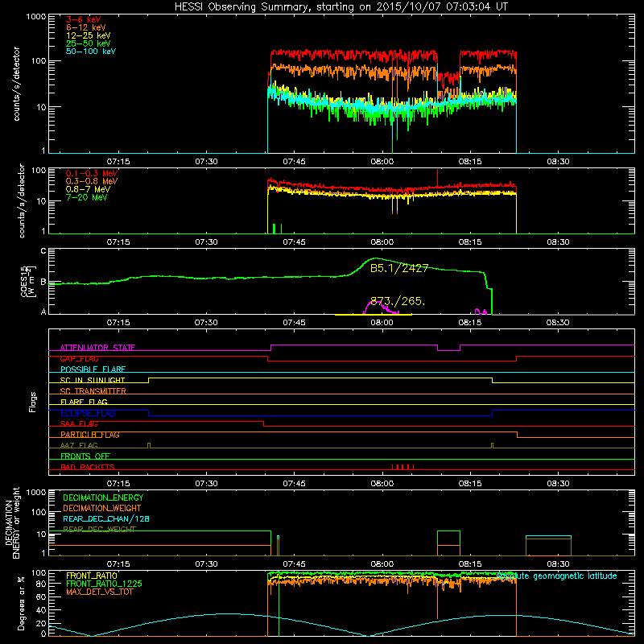644x644 pixels.
Task: Click the counts/s/detector label of keV panel
Action: (x=16, y=84)
